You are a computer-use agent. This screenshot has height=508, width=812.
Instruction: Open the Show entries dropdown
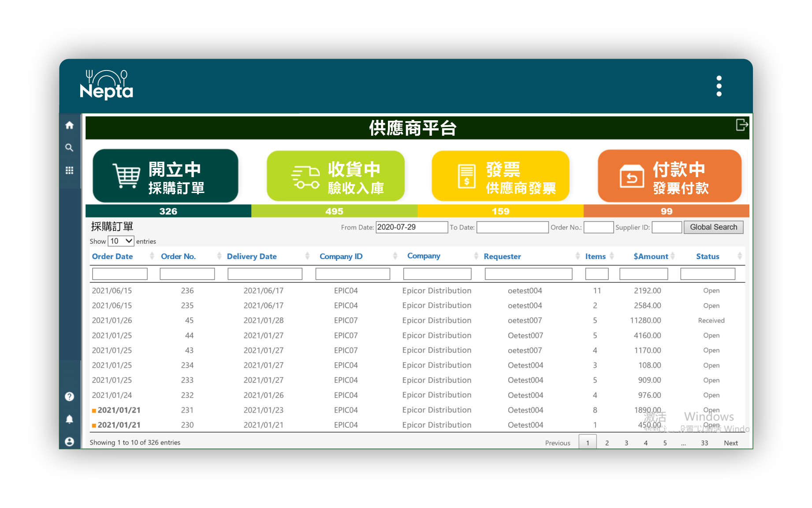(121, 241)
